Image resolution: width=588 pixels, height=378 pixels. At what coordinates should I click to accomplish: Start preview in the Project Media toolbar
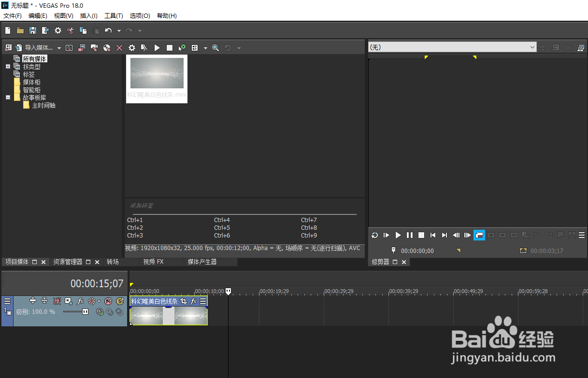157,48
